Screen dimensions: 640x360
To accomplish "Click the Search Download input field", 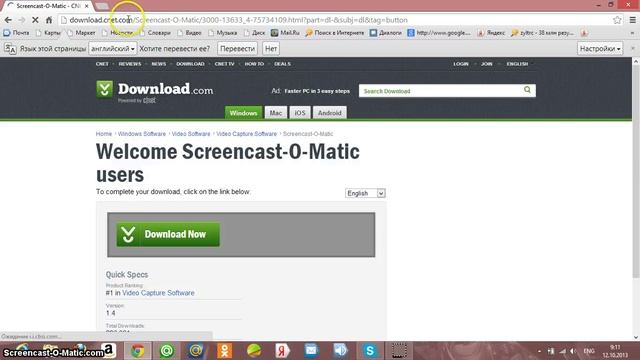I will pos(440,91).
